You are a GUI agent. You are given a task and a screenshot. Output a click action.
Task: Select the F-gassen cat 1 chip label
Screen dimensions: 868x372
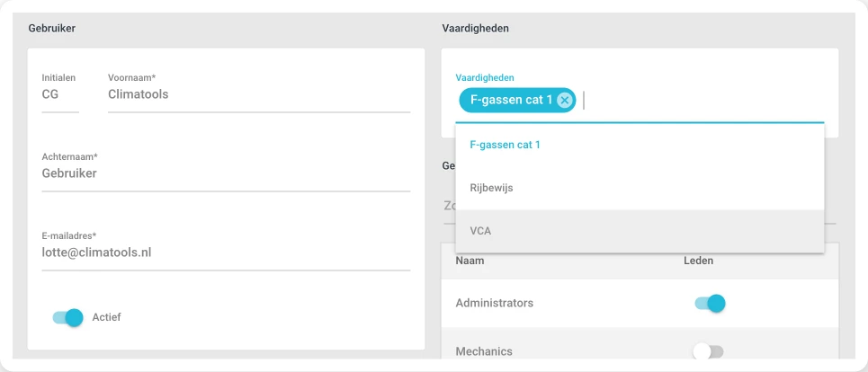pos(511,100)
